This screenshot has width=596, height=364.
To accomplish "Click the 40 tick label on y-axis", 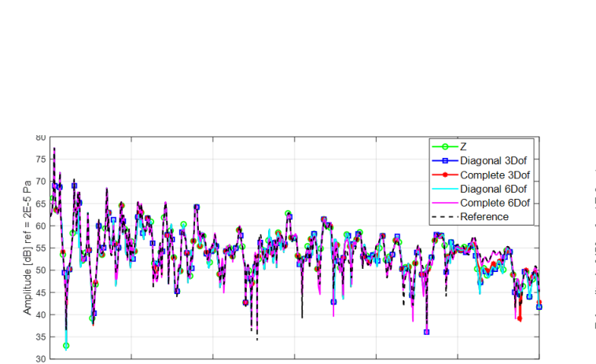I will (41, 315).
